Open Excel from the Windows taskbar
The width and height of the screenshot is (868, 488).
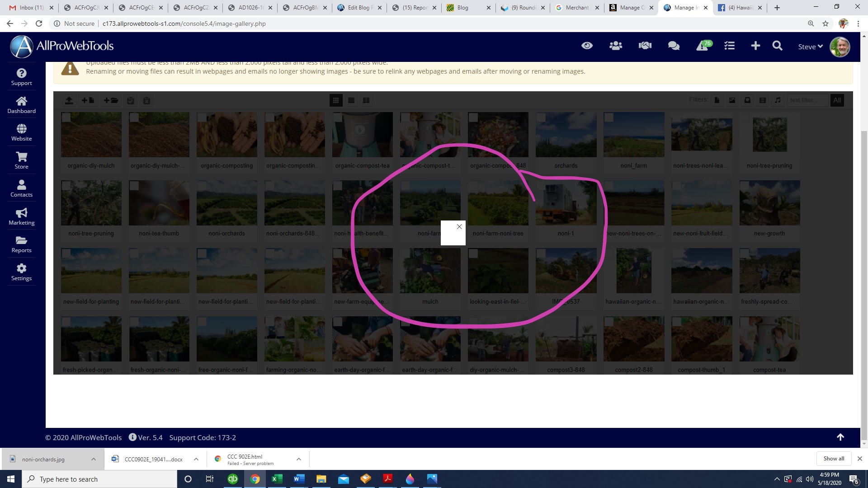(x=277, y=479)
